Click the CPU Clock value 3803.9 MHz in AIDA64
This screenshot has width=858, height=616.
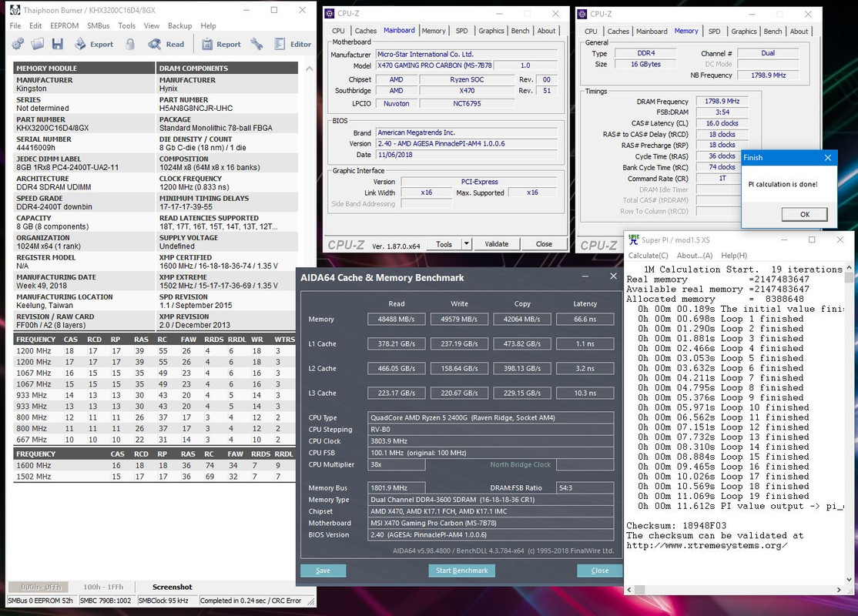pyautogui.click(x=491, y=441)
